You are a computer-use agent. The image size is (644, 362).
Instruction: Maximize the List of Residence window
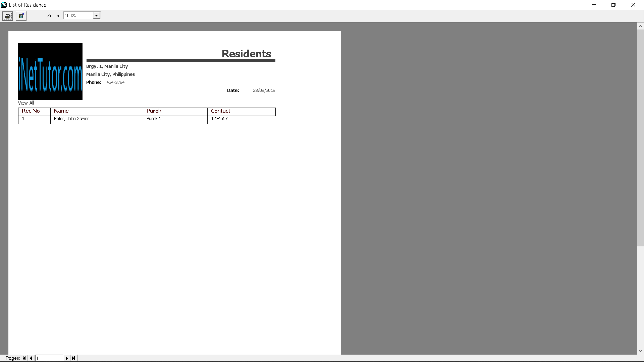[613, 4]
